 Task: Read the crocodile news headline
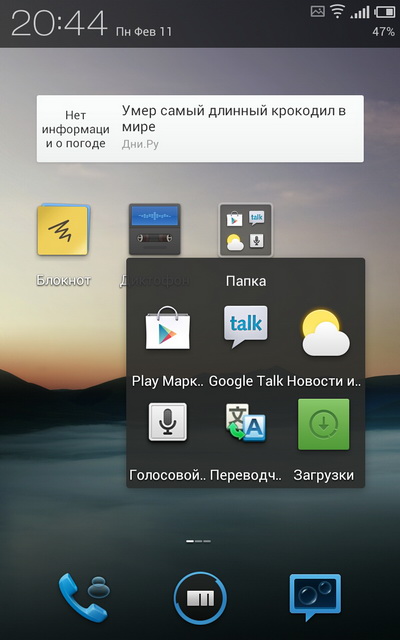(234, 118)
